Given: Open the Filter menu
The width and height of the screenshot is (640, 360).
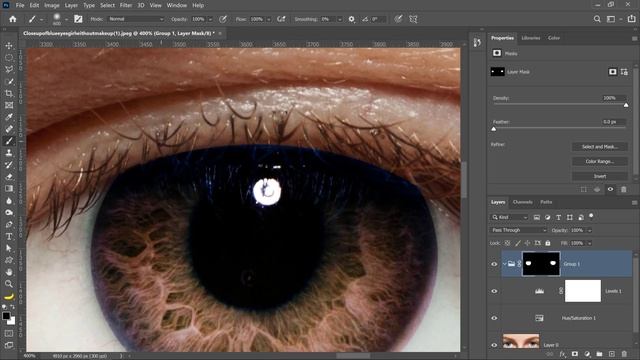Looking at the screenshot, I should (x=126, y=5).
